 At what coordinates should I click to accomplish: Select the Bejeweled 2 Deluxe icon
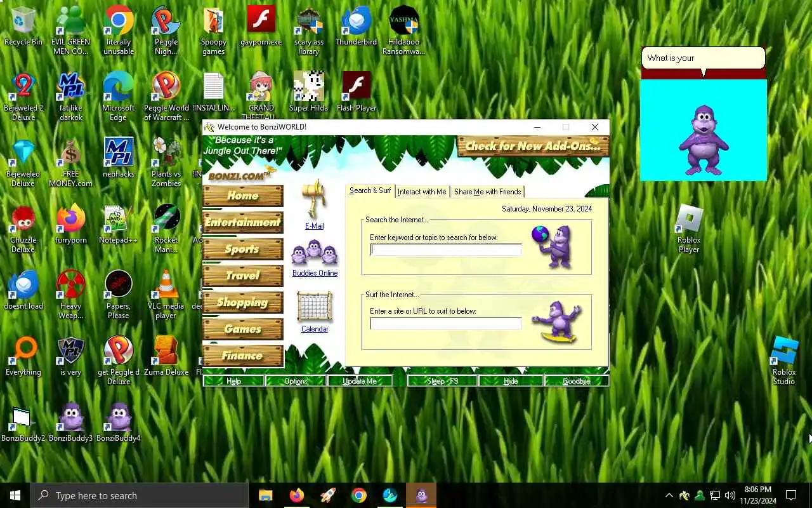click(x=23, y=96)
